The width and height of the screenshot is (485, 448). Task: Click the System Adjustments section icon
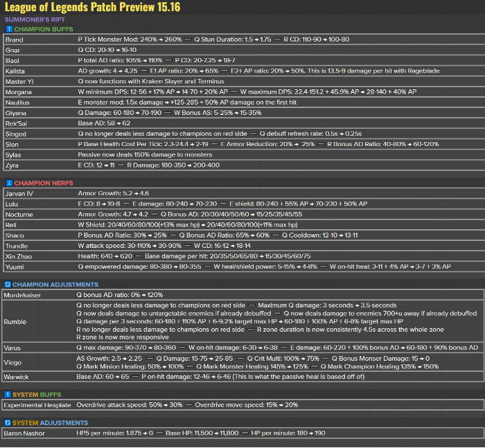click(x=7, y=422)
